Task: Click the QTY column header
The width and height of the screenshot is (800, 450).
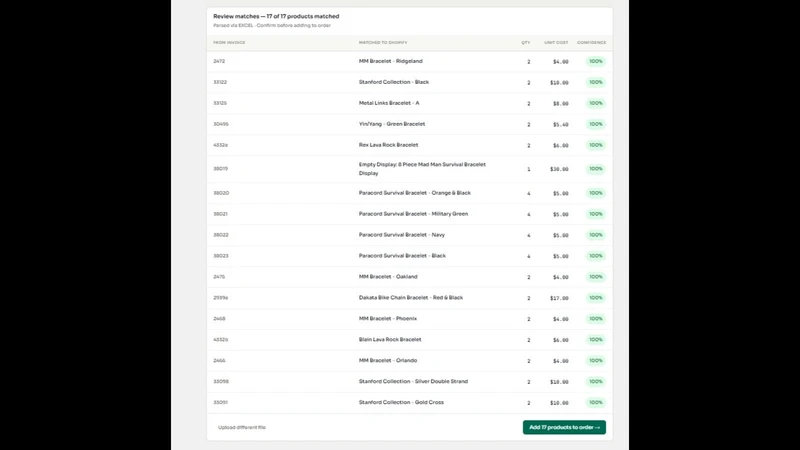Action: click(526, 42)
